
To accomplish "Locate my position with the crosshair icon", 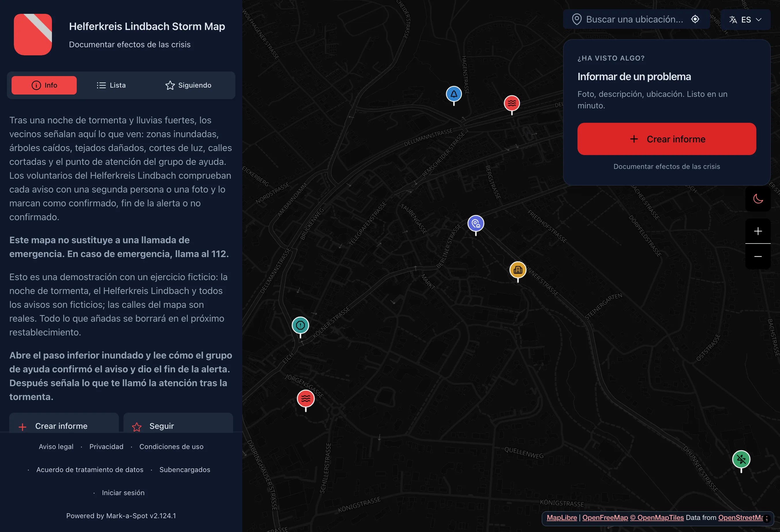I will [x=695, y=19].
